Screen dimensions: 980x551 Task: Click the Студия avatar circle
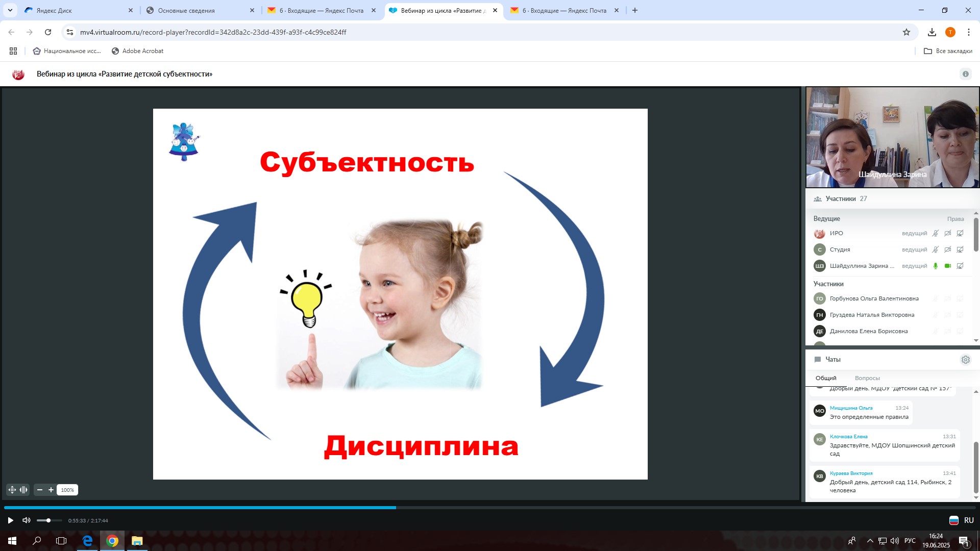coord(819,249)
